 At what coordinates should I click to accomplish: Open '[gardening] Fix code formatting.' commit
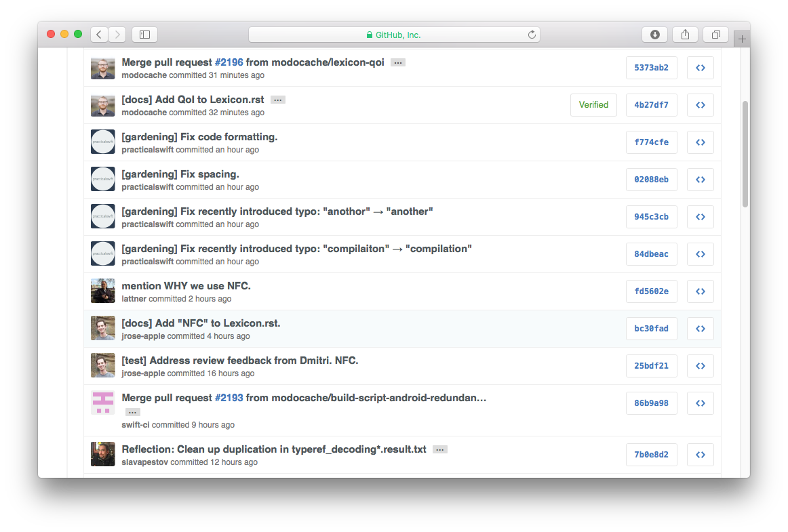pyautogui.click(x=199, y=137)
